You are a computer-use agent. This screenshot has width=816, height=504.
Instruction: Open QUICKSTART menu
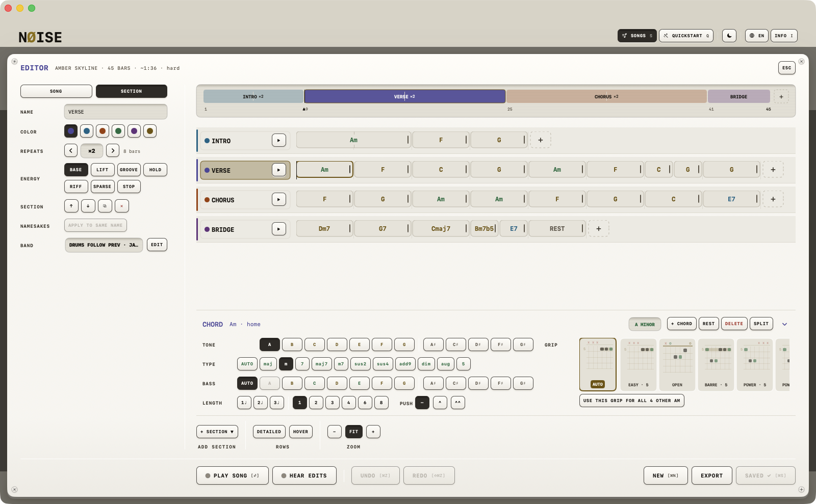[x=686, y=36]
